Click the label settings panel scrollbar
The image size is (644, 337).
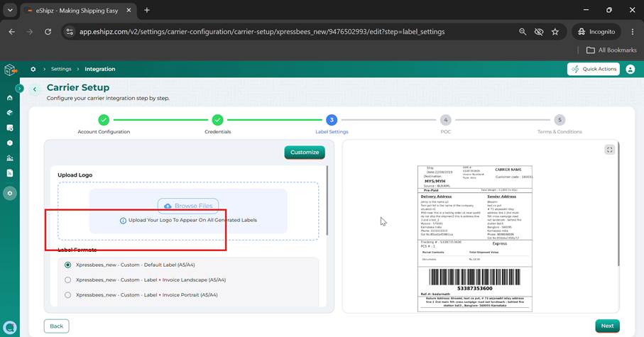point(327,201)
